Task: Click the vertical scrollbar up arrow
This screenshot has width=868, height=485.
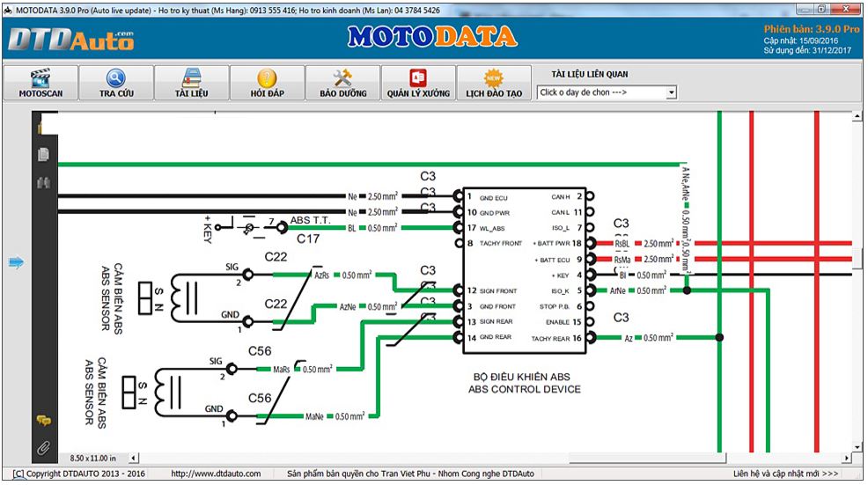Action: pos(857,116)
